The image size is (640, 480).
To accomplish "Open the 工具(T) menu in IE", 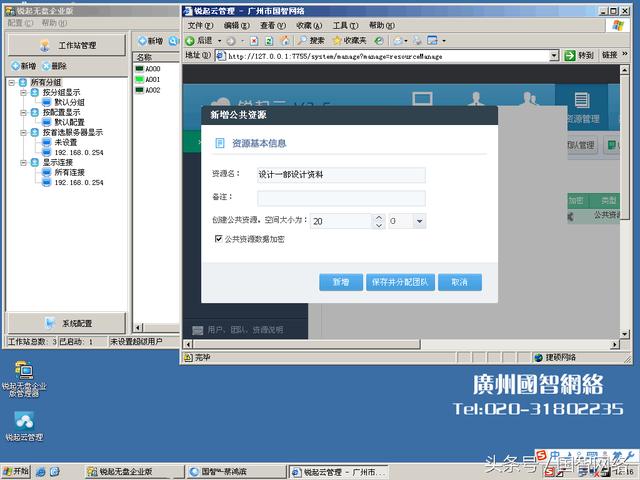I will pyautogui.click(x=345, y=25).
